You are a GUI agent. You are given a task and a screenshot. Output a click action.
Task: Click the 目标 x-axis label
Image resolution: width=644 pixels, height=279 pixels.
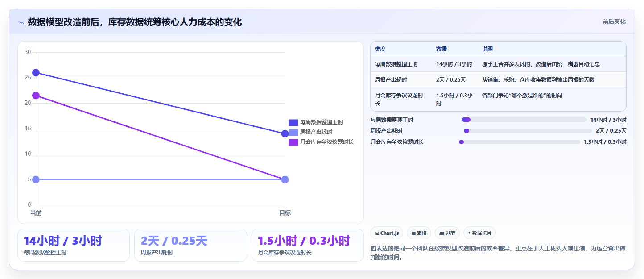tap(285, 213)
